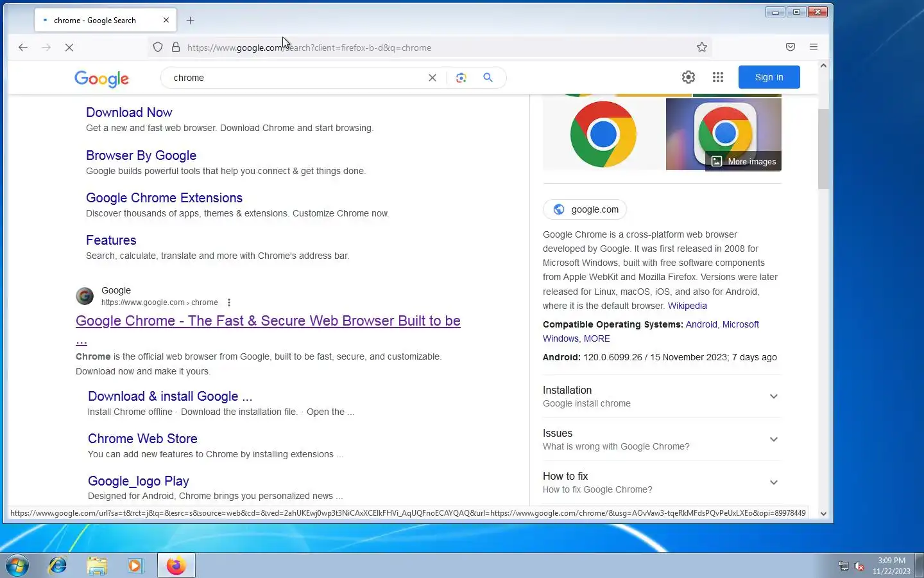Expand the Installation section

[x=662, y=396]
